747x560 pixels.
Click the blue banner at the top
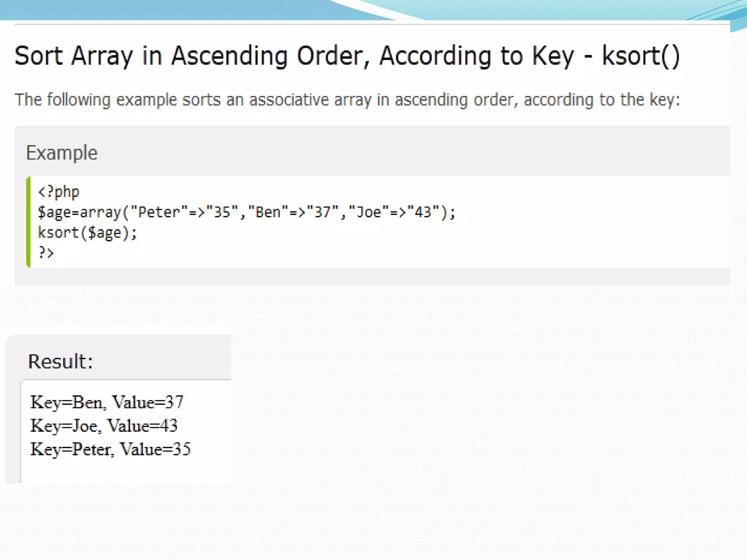(182, 10)
